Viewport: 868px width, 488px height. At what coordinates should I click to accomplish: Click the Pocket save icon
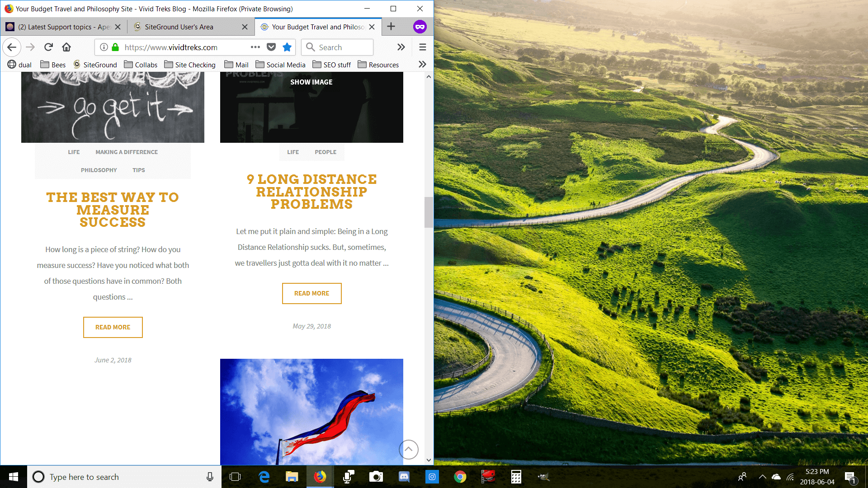tap(271, 47)
